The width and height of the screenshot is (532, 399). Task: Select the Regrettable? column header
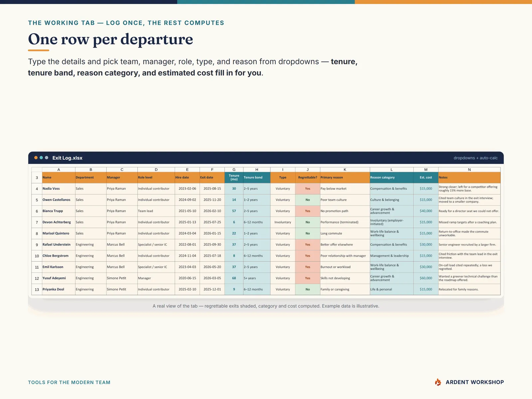pos(308,178)
